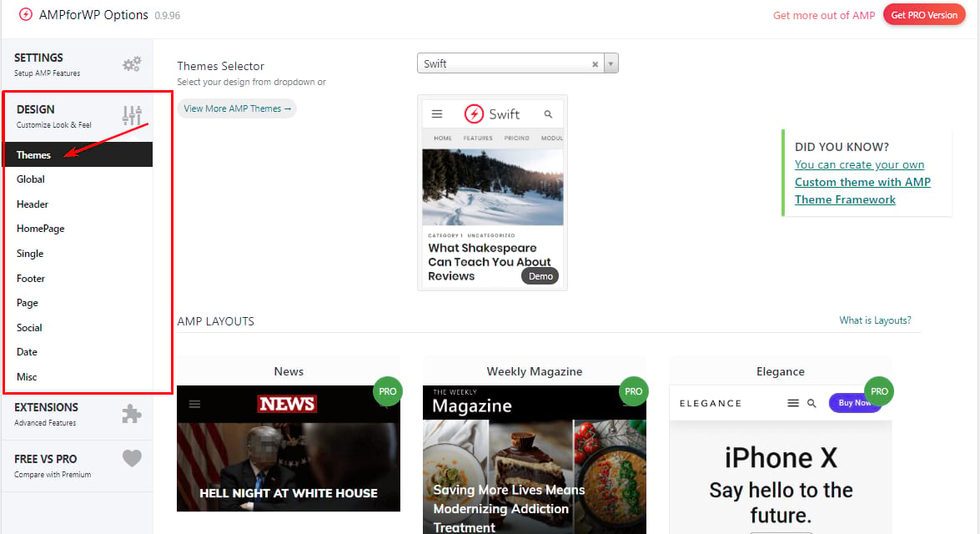This screenshot has width=980, height=534.
Task: Click the PRO badge on Elegance layout
Action: click(879, 391)
